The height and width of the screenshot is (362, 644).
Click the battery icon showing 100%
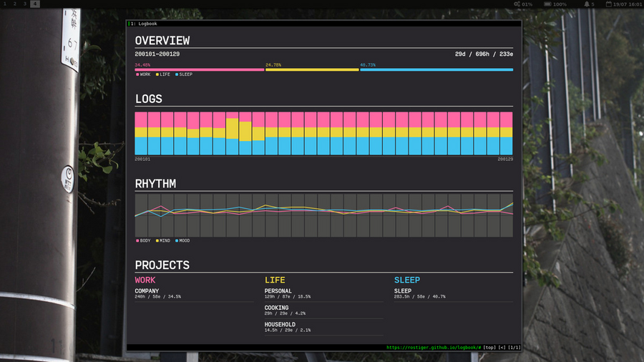(547, 4)
